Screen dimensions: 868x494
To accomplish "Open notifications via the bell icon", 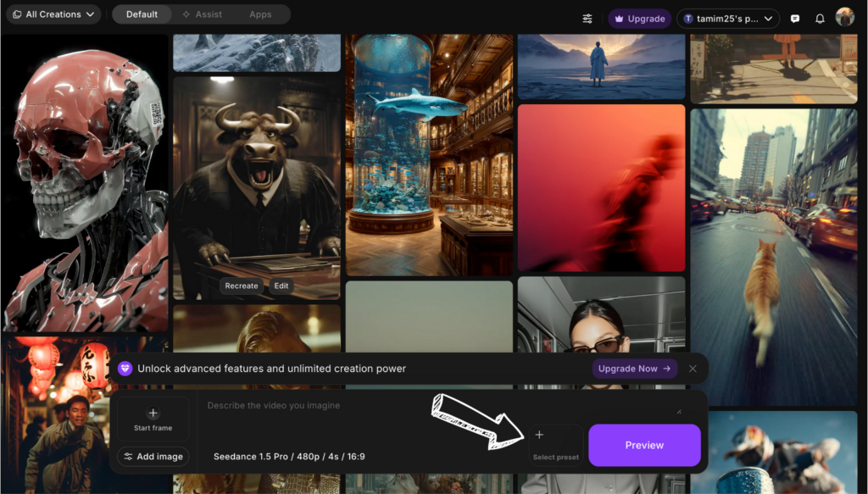I will (819, 17).
